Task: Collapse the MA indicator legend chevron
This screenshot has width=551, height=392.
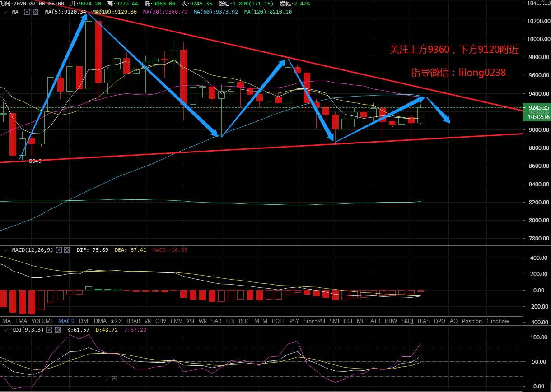Action: [x=5, y=12]
